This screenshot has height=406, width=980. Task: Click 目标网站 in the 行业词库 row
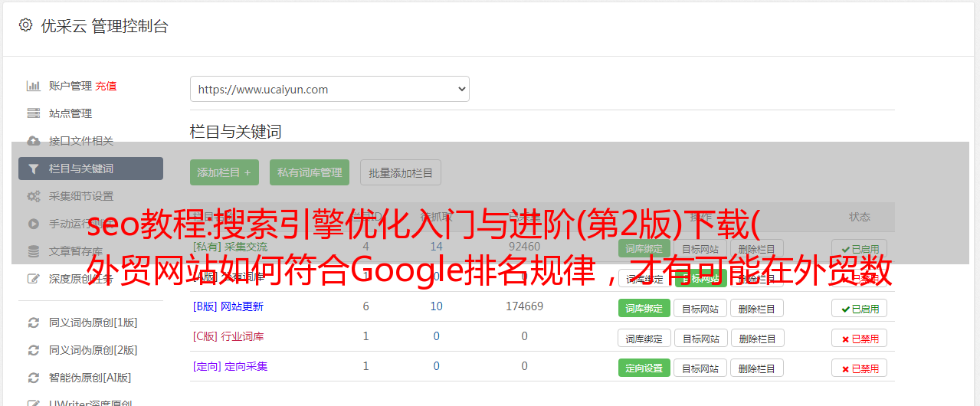[700, 338]
